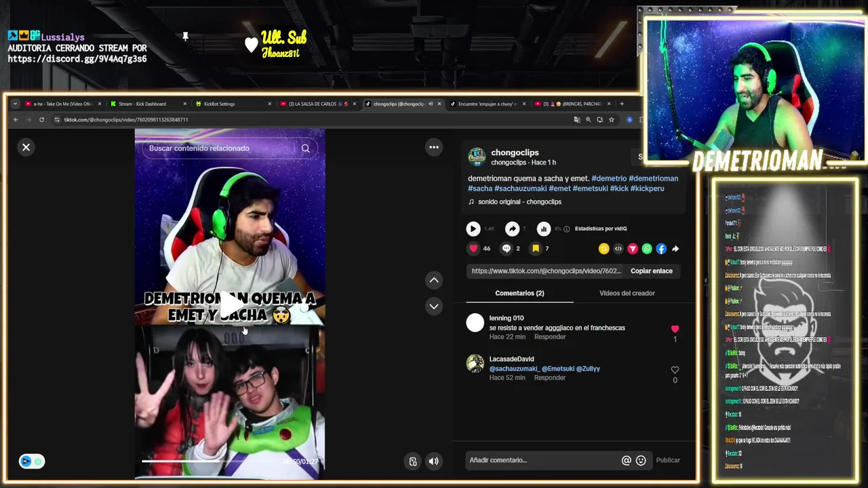Open emoji picker in comment box
This screenshot has width=868, height=488.
coord(641,460)
